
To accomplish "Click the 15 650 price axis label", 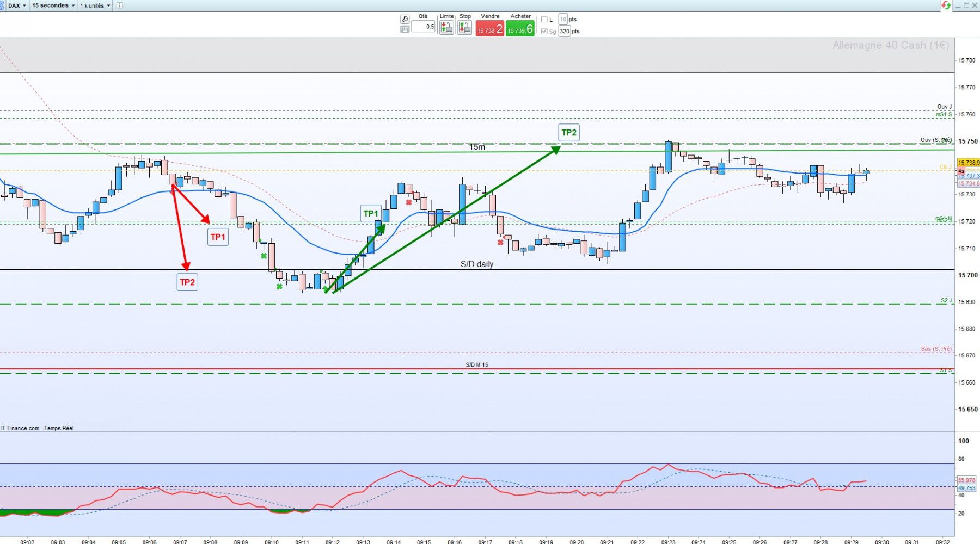I will 967,410.
